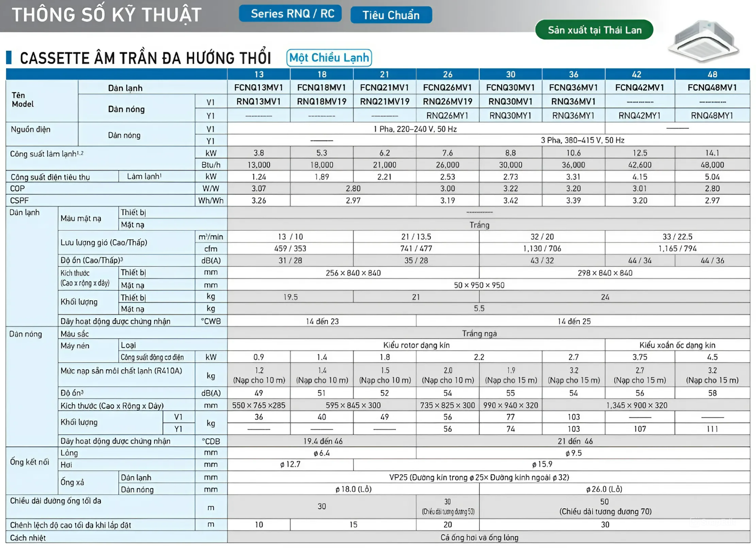The height and width of the screenshot is (548, 756).
Task: Click the Một Chiều Lạnh tag
Action: point(329,58)
